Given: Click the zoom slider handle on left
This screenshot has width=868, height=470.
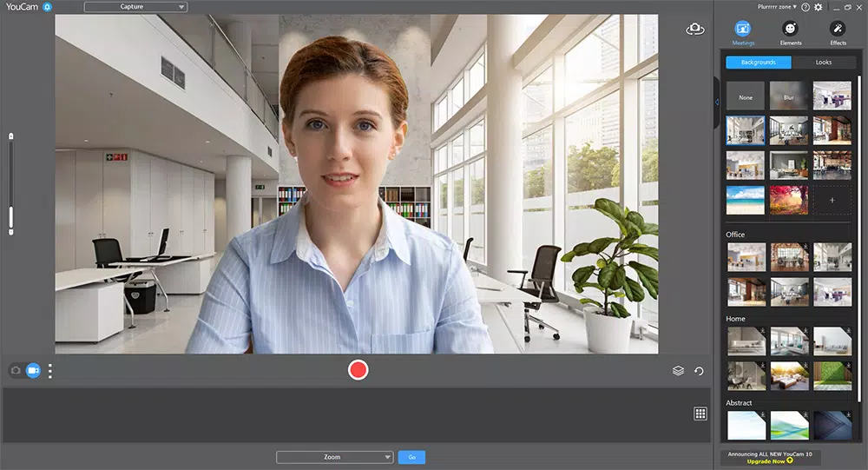Looking at the screenshot, I should coord(10,218).
